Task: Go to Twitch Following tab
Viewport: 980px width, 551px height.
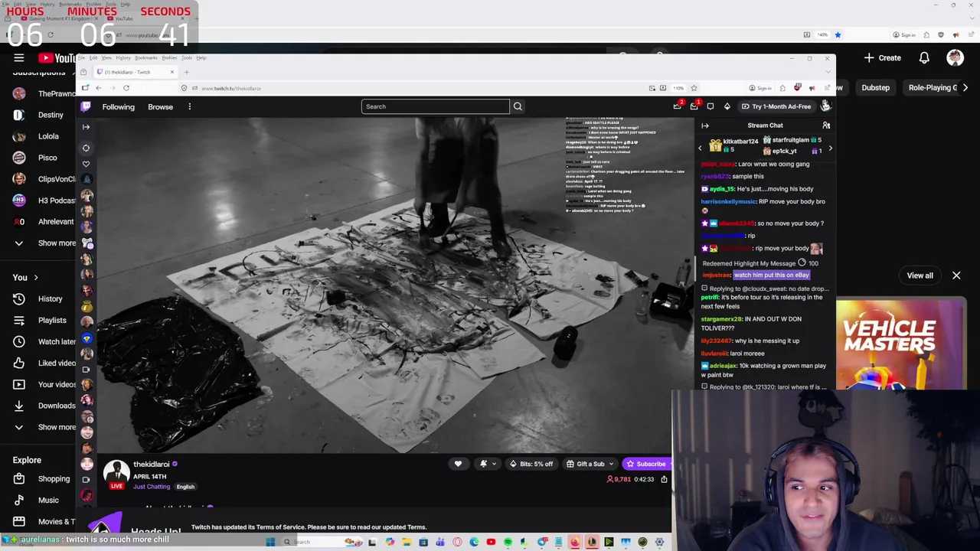Action: pyautogui.click(x=118, y=106)
